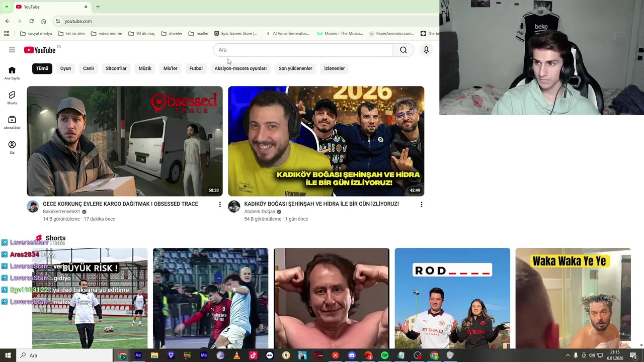The width and height of the screenshot is (644, 362).
Task: Open AI Voice Generator bookmark
Action: (x=287, y=34)
